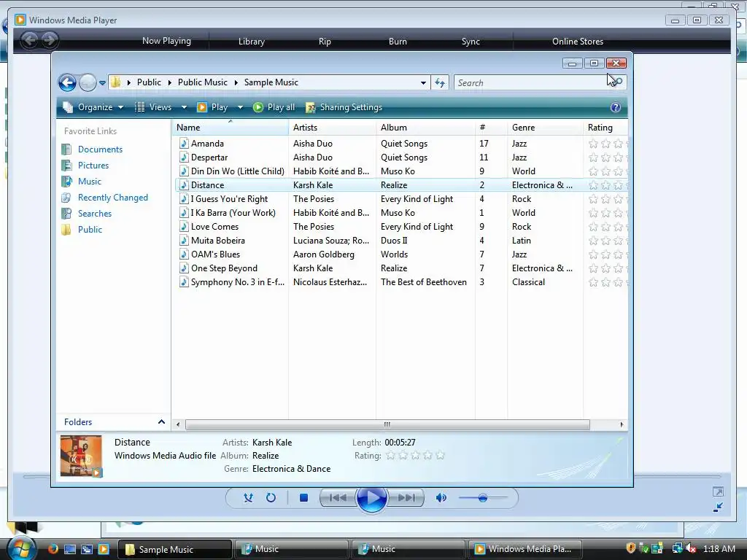Image resolution: width=747 pixels, height=560 pixels.
Task: Sort by Genre column header
Action: [546, 127]
